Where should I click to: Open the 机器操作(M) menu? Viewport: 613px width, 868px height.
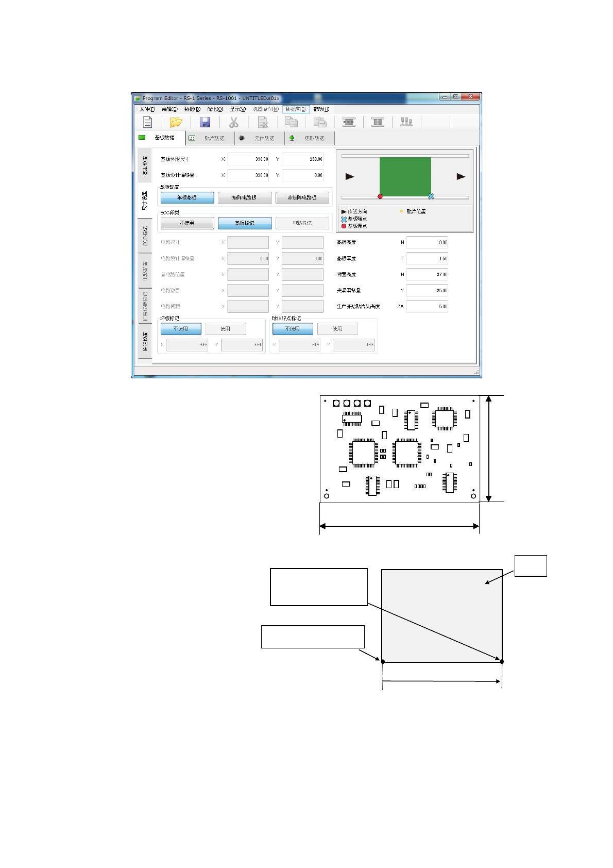[x=265, y=109]
